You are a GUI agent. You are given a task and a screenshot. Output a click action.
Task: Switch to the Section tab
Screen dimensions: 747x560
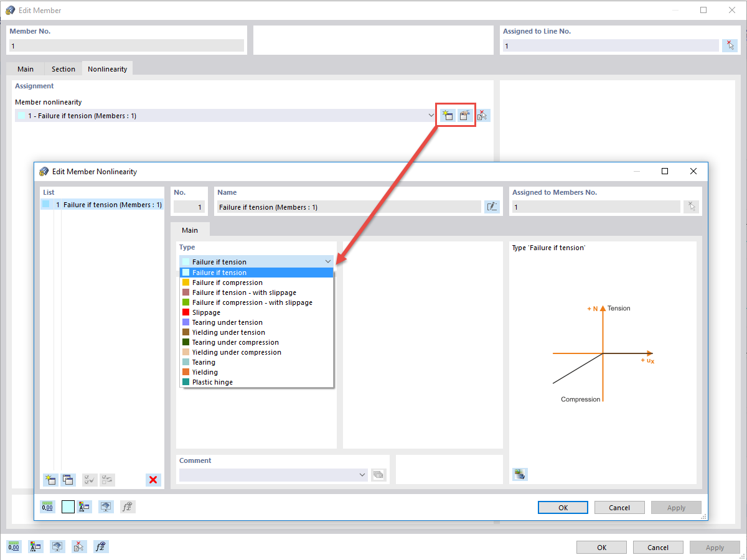63,69
